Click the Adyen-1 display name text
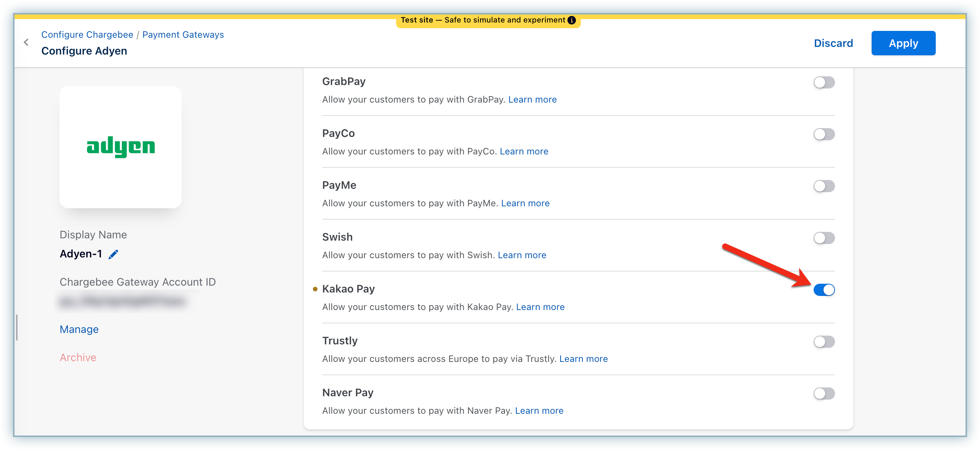 (81, 254)
